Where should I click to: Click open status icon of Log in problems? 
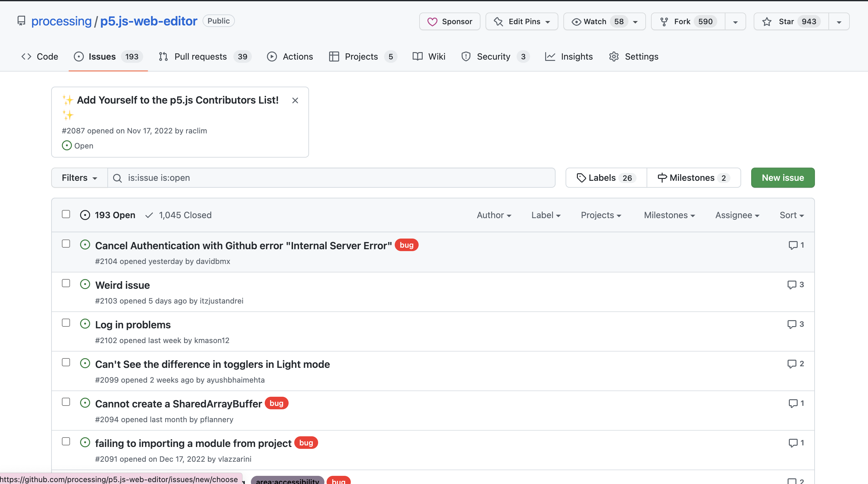(85, 324)
